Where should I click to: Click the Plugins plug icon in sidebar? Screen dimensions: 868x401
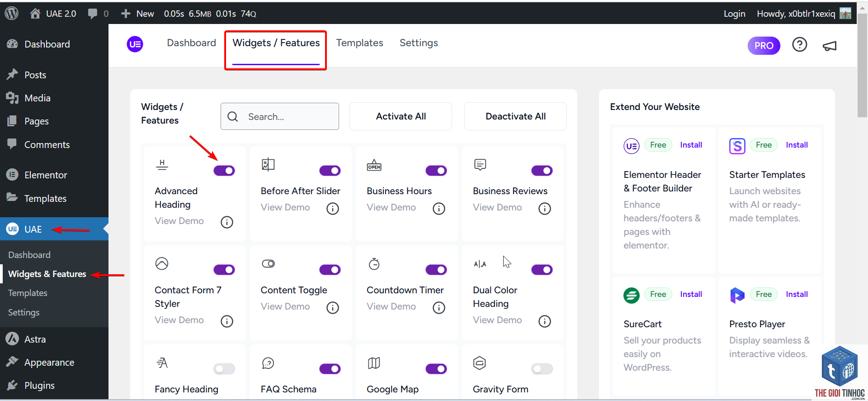(12, 385)
